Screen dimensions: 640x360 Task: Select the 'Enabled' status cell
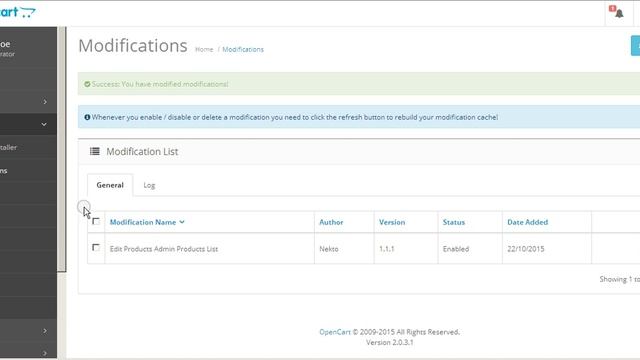pos(470,249)
